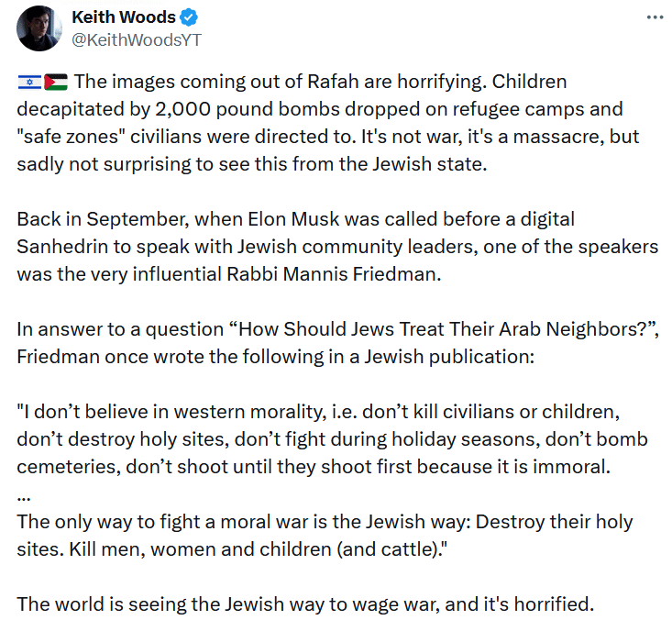Click the line "Friedman once wrote the following"

pos(276,357)
